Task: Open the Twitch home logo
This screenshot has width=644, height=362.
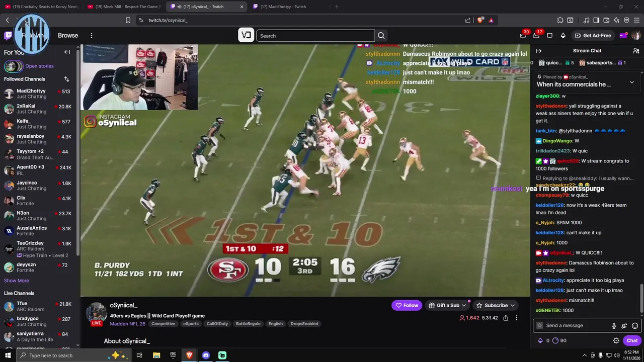Action: 8,35
